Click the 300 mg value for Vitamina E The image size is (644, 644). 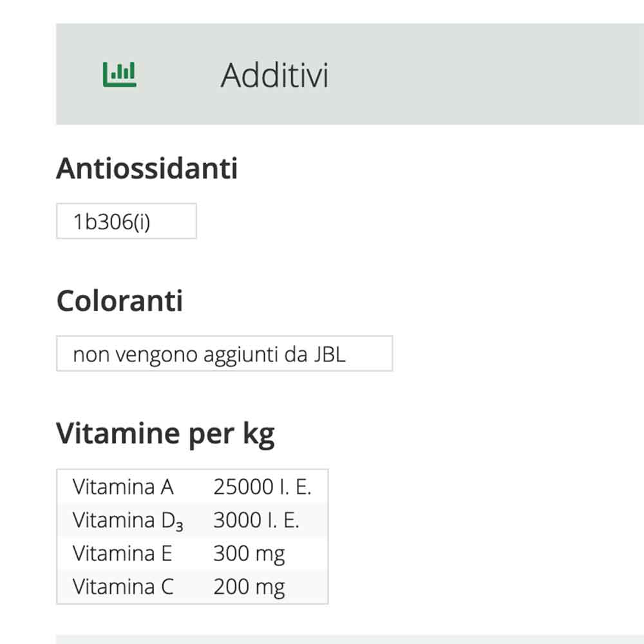pos(250,553)
